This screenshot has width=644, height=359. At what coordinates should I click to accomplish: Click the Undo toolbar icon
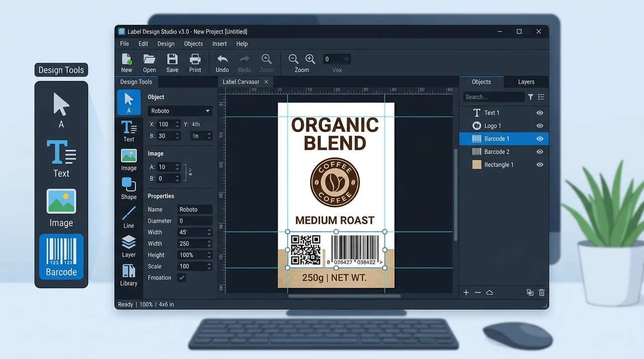point(222,63)
